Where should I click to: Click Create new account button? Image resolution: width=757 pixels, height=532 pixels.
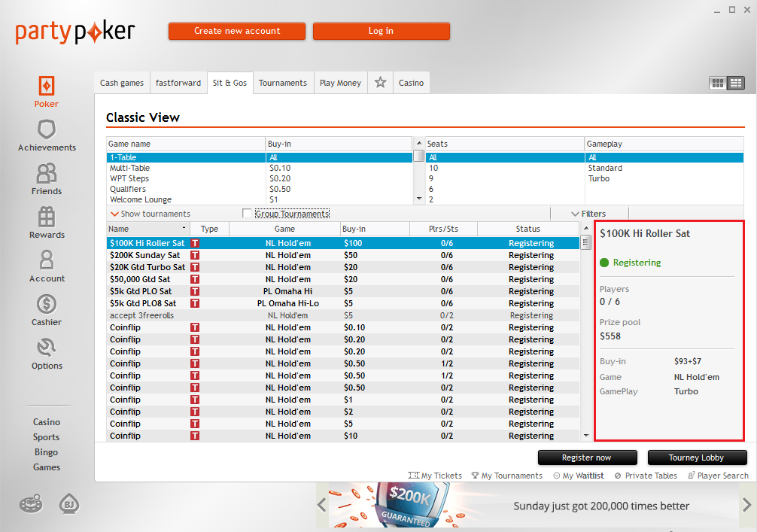[237, 31]
